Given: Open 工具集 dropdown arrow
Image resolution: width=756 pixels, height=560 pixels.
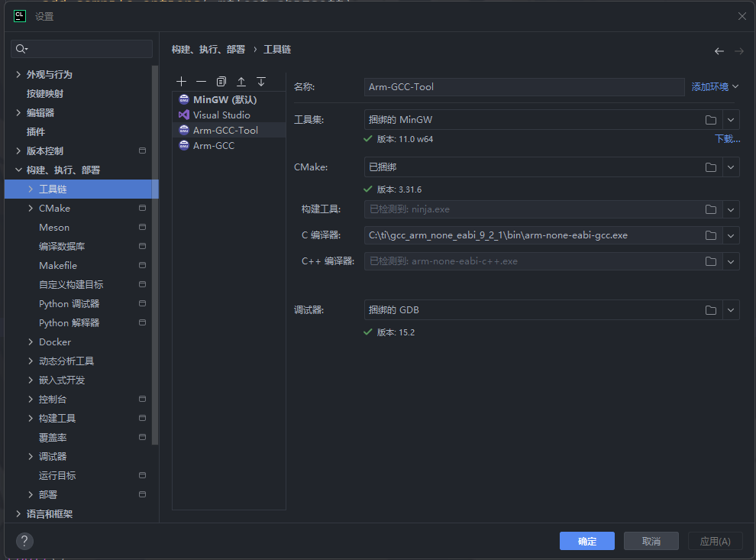Looking at the screenshot, I should (731, 120).
